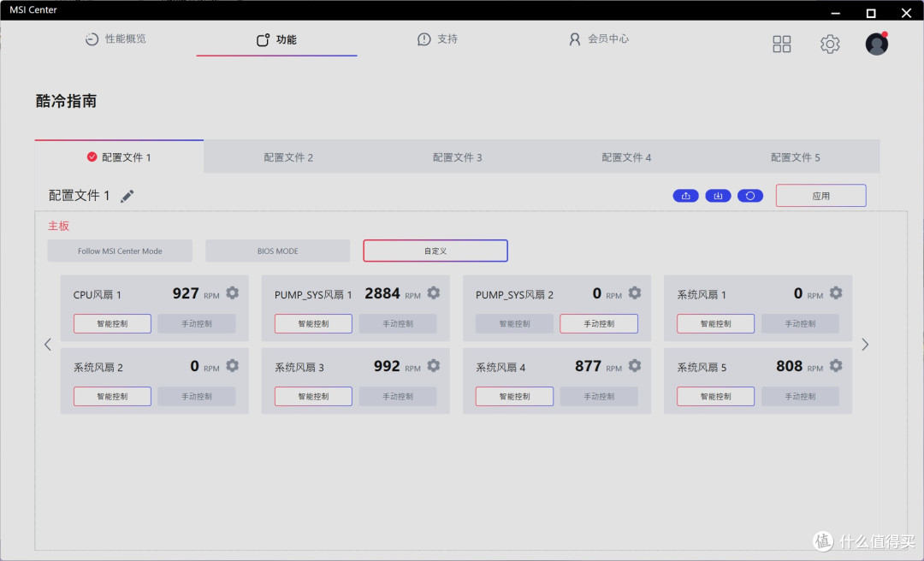Select 配置文件 4 profile tab
Screen dimensions: 924x561
coord(626,157)
